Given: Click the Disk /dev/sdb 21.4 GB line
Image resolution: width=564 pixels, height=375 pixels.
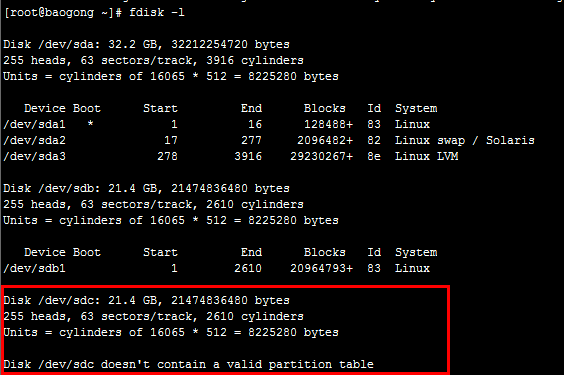Looking at the screenshot, I should point(146,188).
